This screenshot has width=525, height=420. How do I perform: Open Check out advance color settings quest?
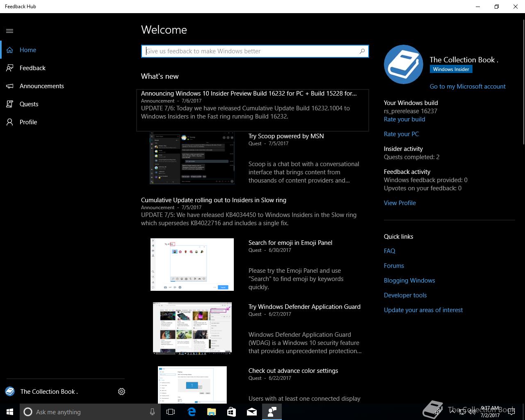(x=293, y=371)
